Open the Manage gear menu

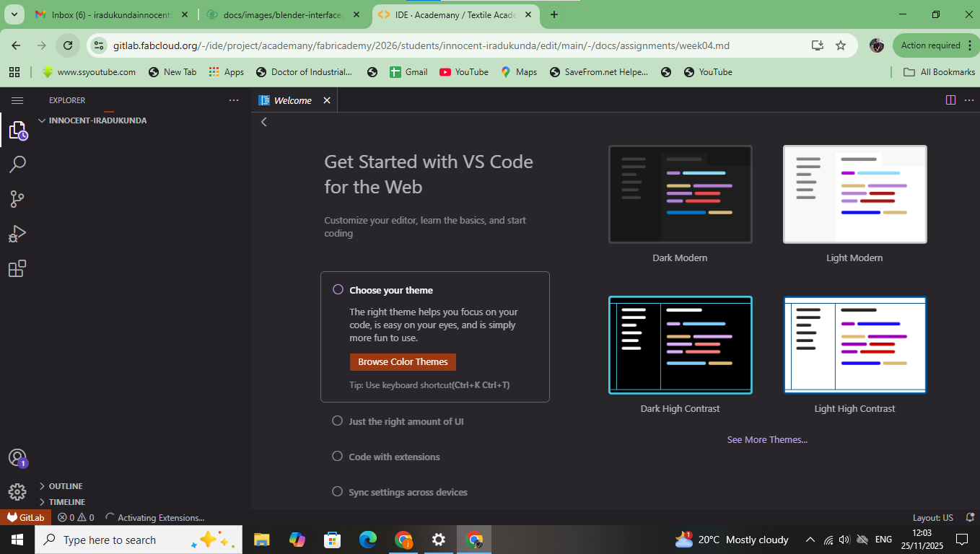[17, 492]
